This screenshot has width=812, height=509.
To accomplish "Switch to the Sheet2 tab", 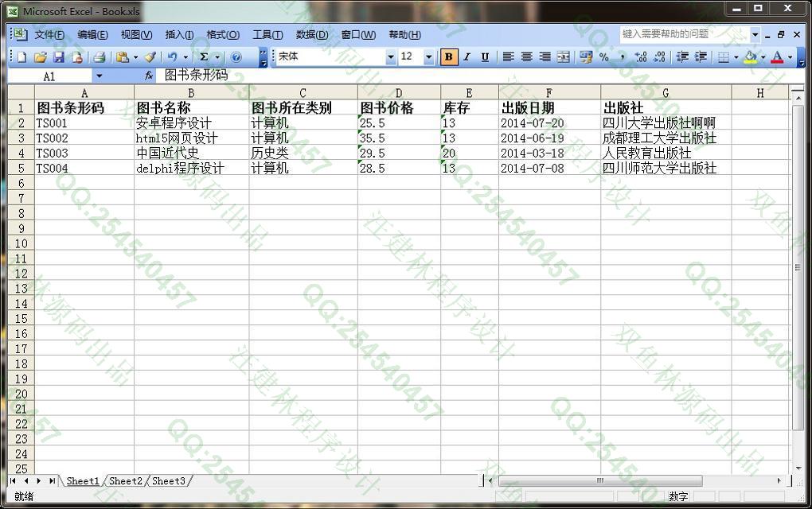I will click(x=126, y=480).
